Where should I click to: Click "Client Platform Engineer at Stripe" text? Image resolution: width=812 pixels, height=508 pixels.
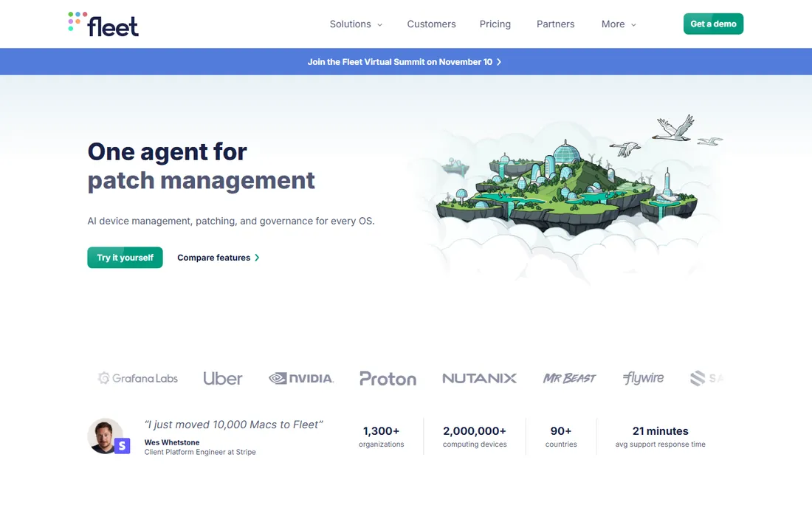pyautogui.click(x=200, y=452)
